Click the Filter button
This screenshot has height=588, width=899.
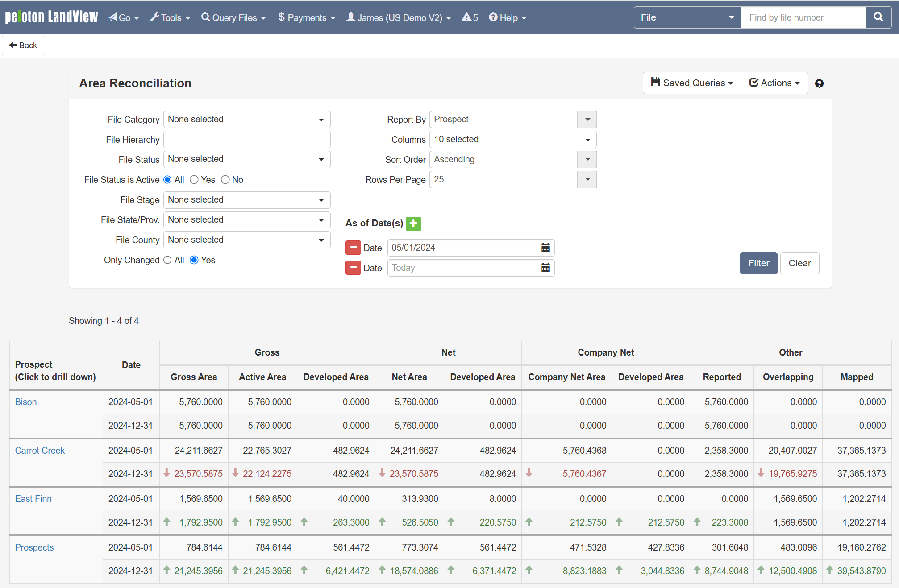(x=758, y=263)
